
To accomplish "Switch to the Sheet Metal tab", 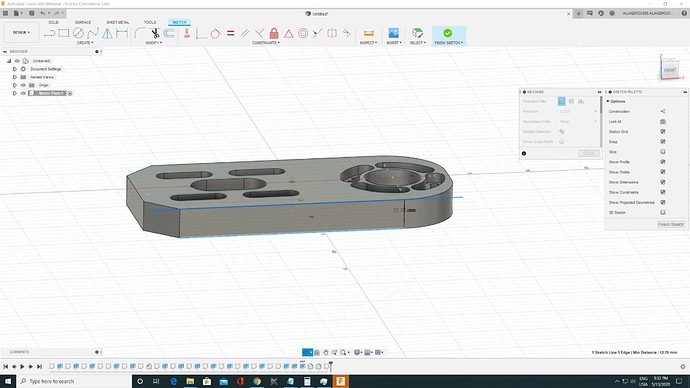I will (117, 22).
